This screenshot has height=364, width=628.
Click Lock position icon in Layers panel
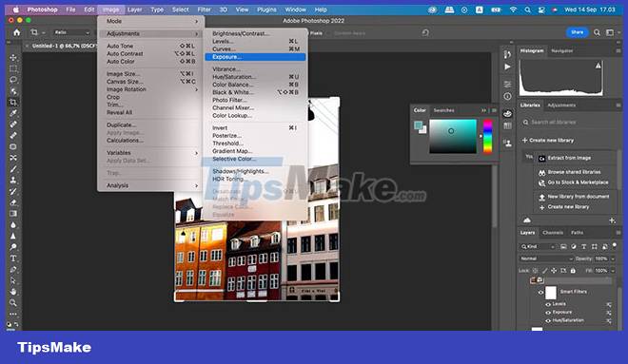(x=554, y=271)
